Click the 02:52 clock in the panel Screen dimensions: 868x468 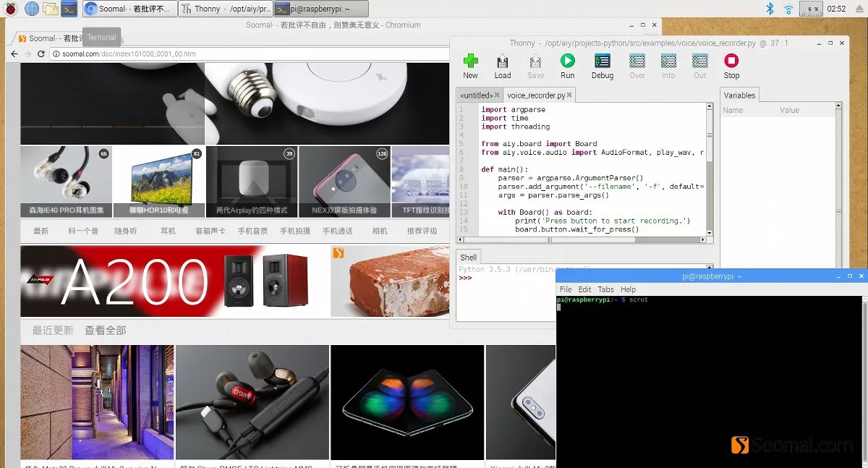pyautogui.click(x=836, y=9)
